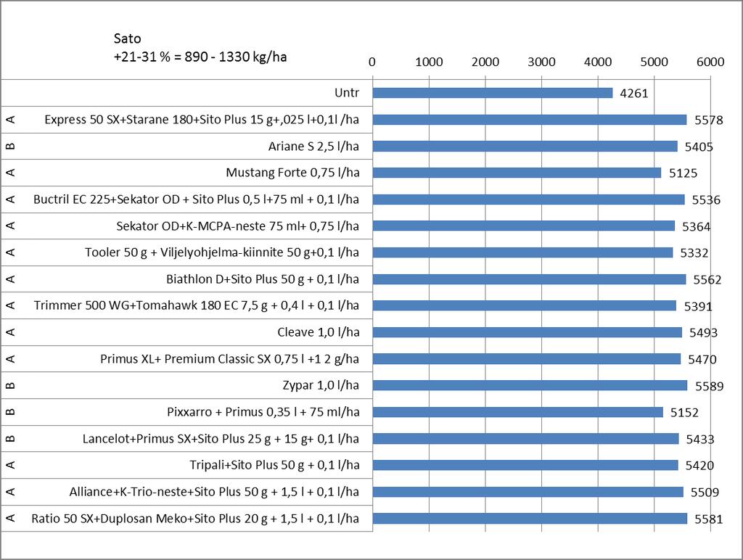This screenshot has height=560, width=743.
Task: Click the "Alliance+K-Trio-neste+Sito Plus" label
Action: [x=155, y=492]
